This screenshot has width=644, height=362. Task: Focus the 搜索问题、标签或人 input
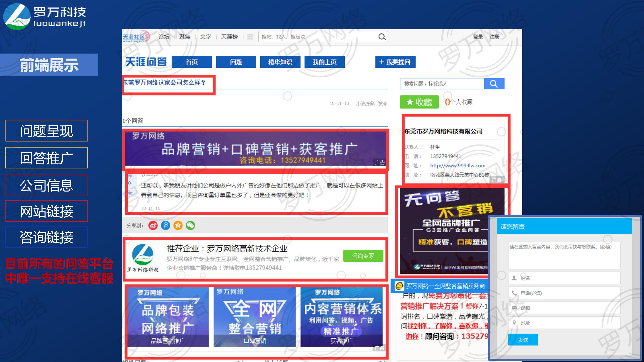click(442, 83)
